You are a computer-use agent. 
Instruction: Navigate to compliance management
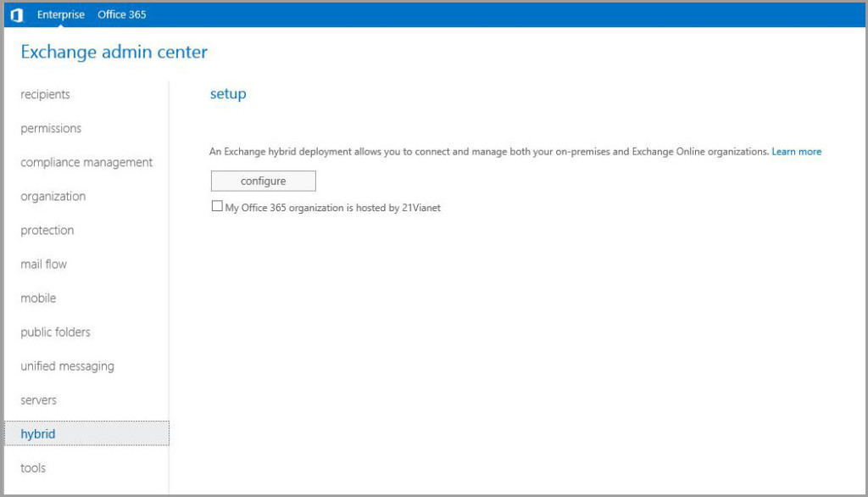tap(86, 162)
